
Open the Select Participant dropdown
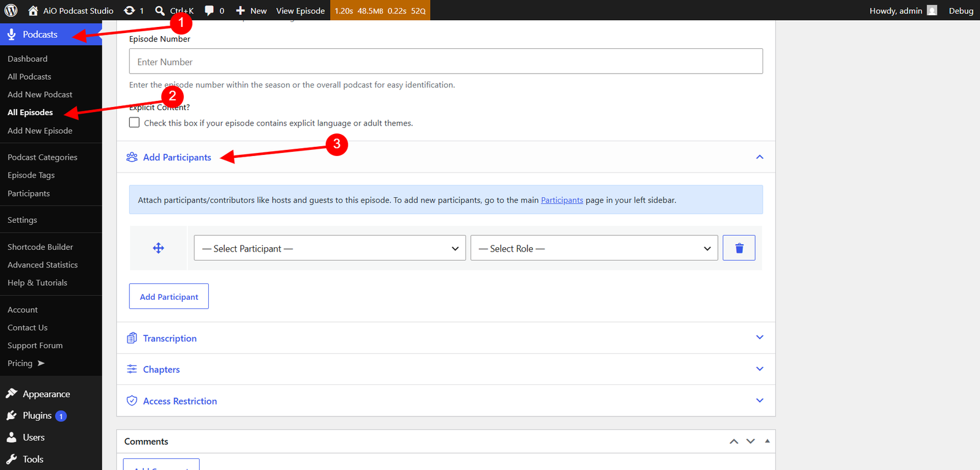[x=330, y=248]
